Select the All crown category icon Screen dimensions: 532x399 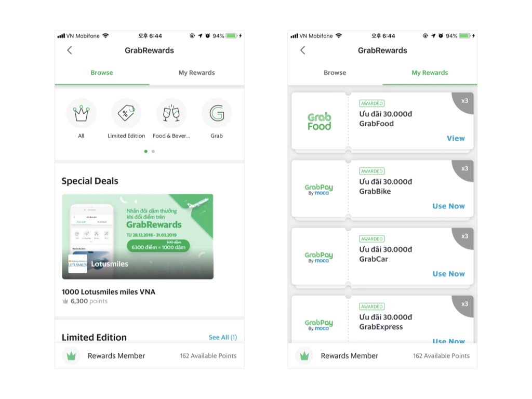81,113
